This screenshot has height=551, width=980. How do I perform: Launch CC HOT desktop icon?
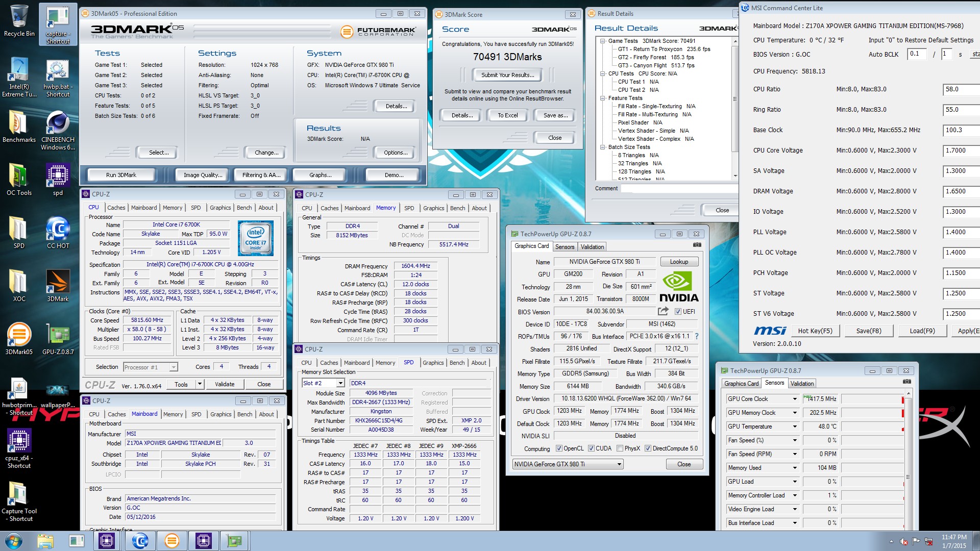(58, 232)
